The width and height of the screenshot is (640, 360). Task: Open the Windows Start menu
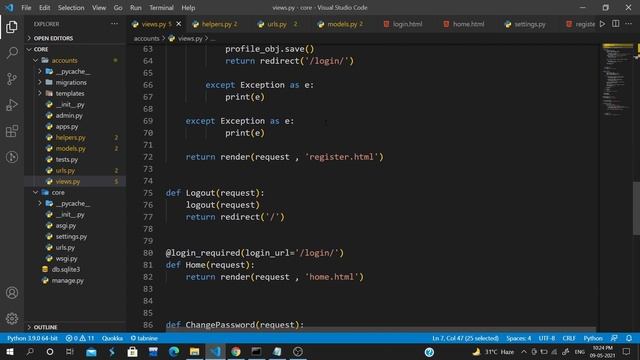[9, 351]
